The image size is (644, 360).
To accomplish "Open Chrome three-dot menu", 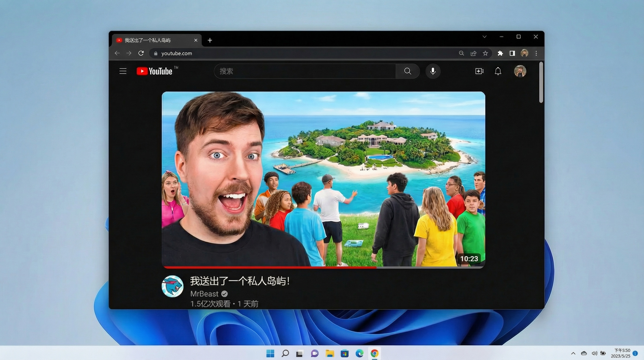I will 536,53.
